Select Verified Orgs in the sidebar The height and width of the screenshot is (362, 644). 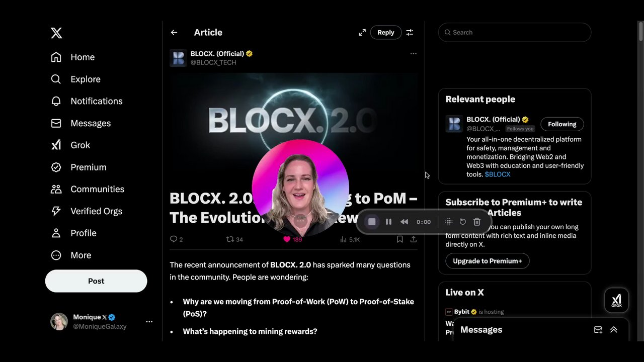pyautogui.click(x=87, y=211)
